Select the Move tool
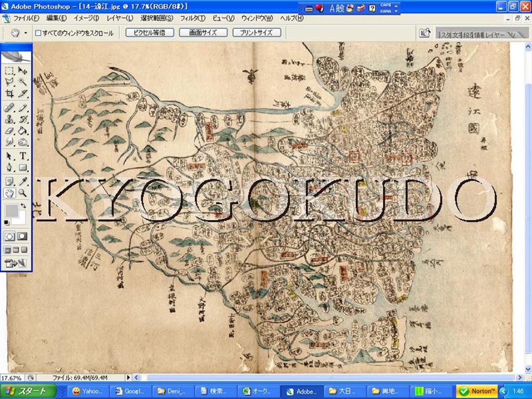 22,71
